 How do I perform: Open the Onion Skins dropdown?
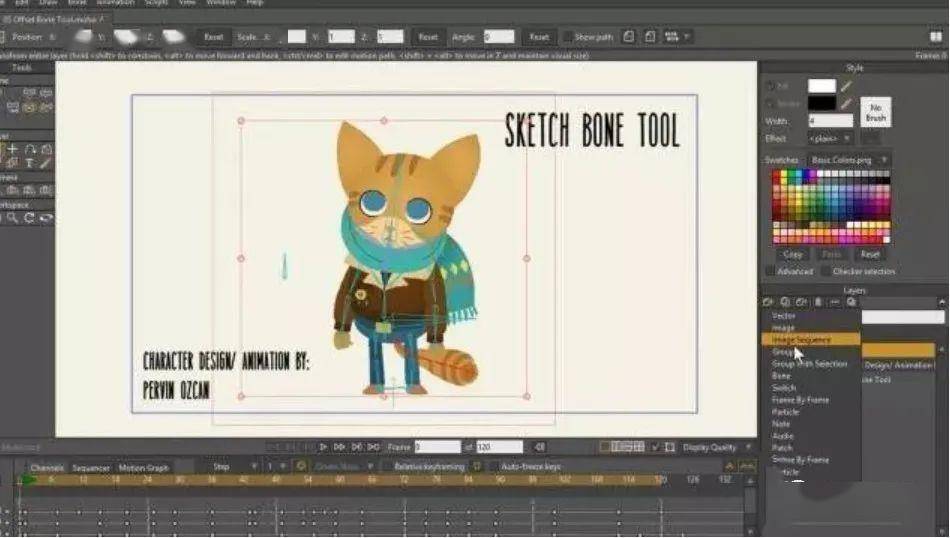click(343, 467)
